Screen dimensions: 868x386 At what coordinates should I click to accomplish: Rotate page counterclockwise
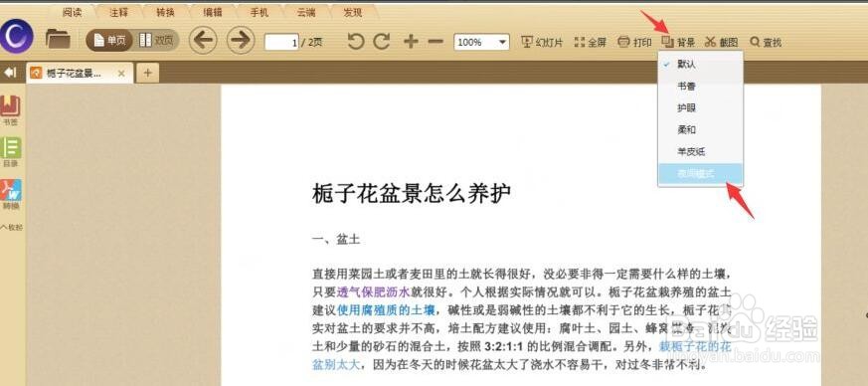(x=356, y=42)
